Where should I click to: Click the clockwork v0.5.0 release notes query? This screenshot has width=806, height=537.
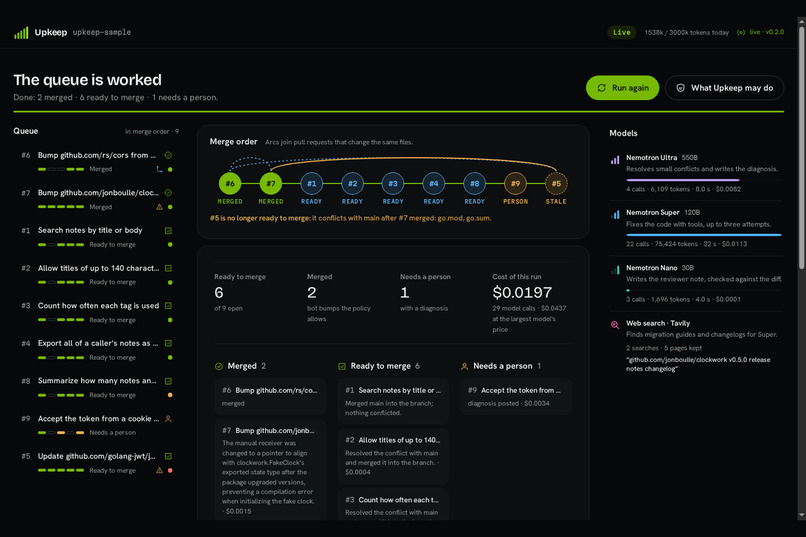coord(698,364)
